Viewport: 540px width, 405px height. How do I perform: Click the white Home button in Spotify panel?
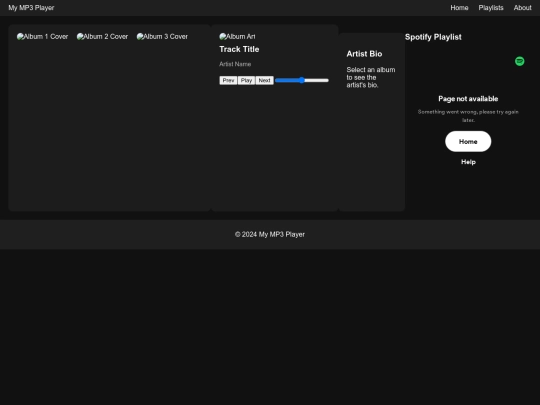click(468, 141)
